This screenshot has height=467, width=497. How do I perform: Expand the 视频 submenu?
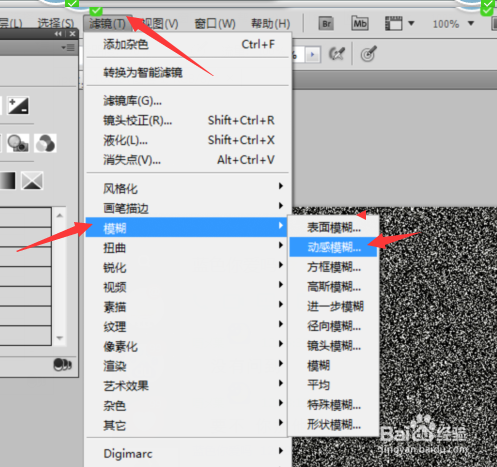coord(187,287)
